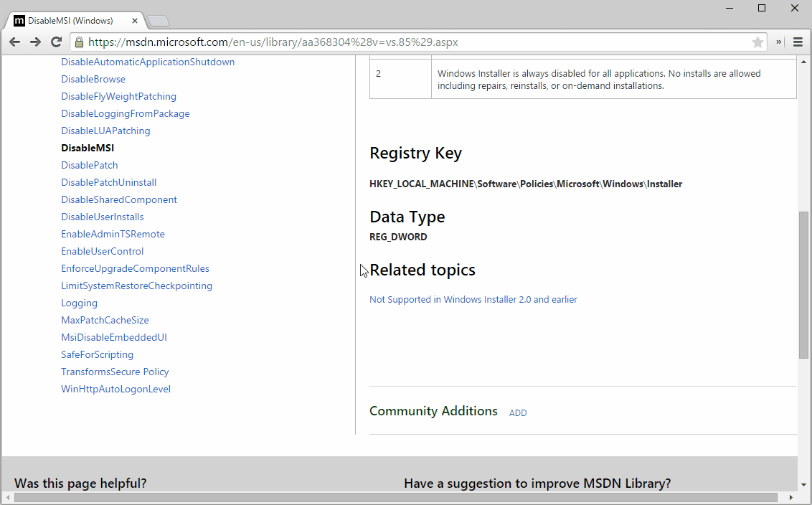Select the current DisableMSI sidebar entry
The image size is (812, 505).
[x=88, y=148]
